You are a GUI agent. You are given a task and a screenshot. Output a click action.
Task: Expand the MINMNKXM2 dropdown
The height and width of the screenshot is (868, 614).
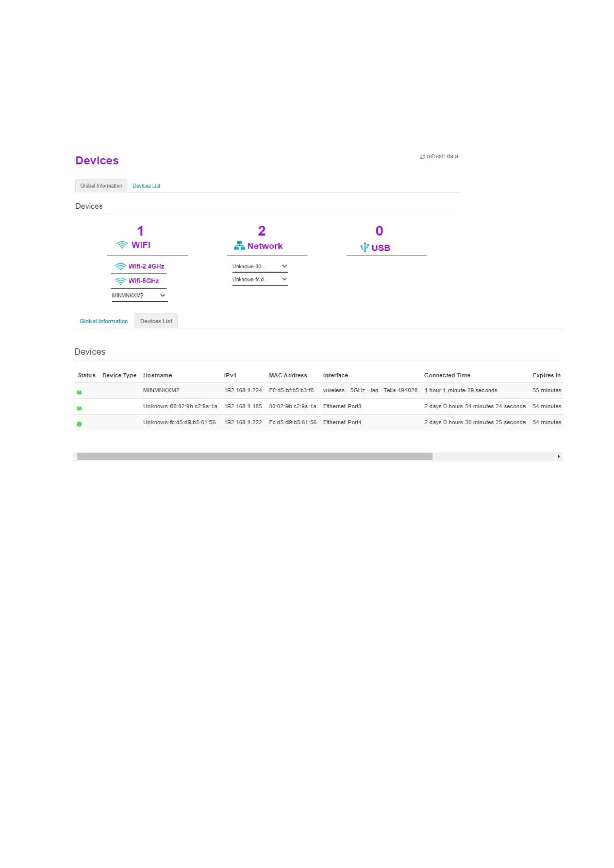point(139,295)
